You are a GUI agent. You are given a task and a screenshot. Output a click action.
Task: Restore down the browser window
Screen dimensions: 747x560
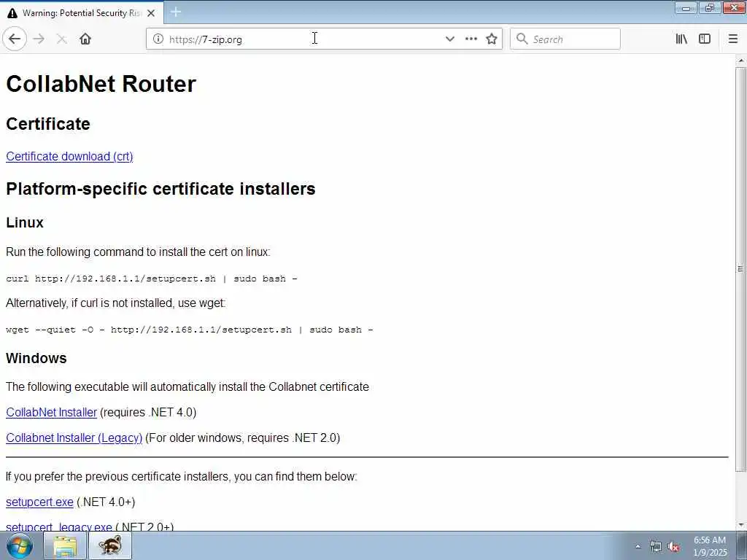[x=710, y=8]
